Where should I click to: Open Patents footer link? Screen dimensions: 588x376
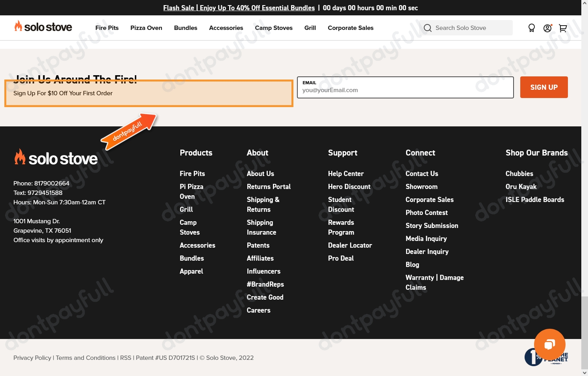258,245
